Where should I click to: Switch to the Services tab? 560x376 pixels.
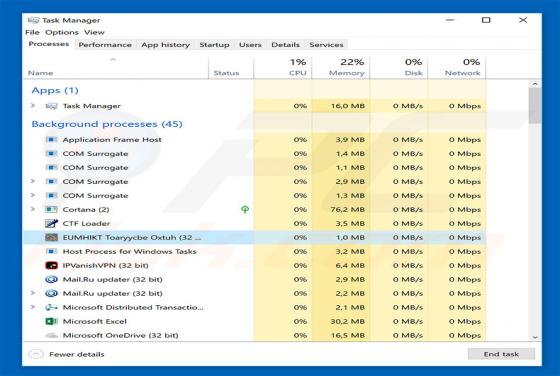coord(326,45)
